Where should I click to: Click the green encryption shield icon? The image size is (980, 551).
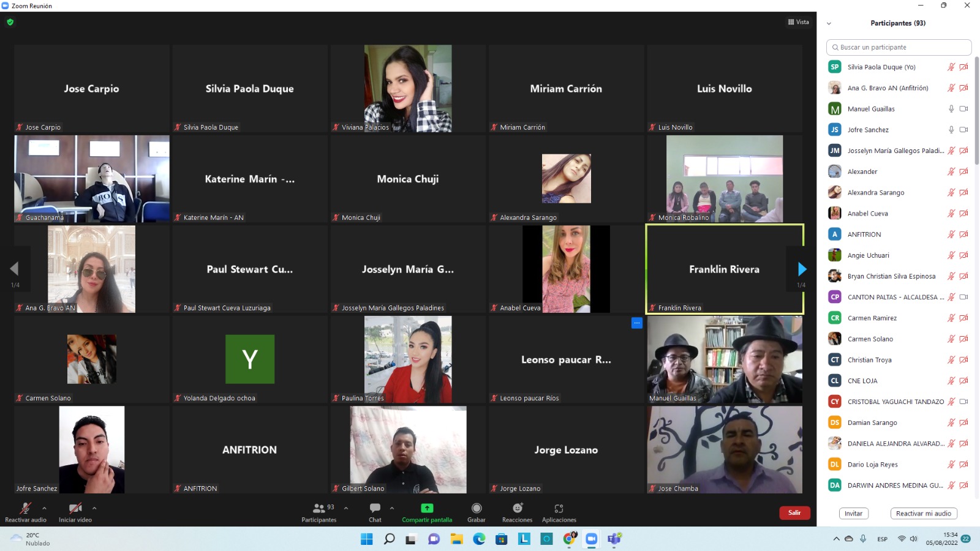click(10, 22)
